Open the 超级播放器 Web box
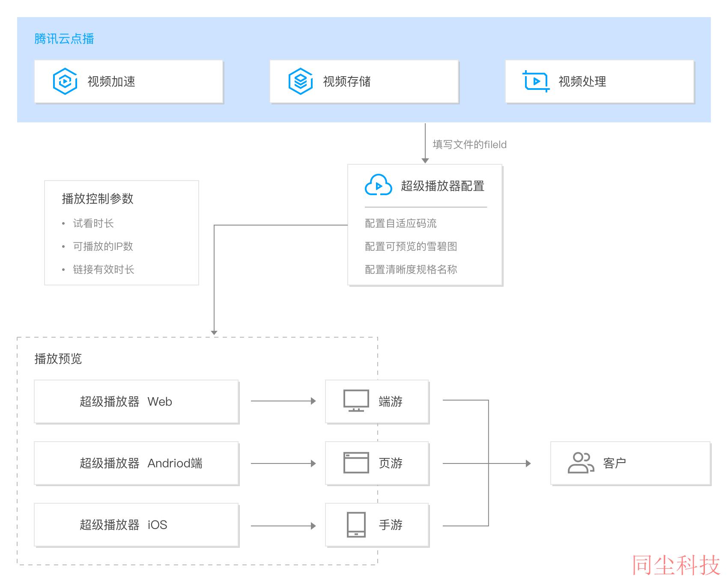The height and width of the screenshot is (582, 728). pyautogui.click(x=136, y=401)
